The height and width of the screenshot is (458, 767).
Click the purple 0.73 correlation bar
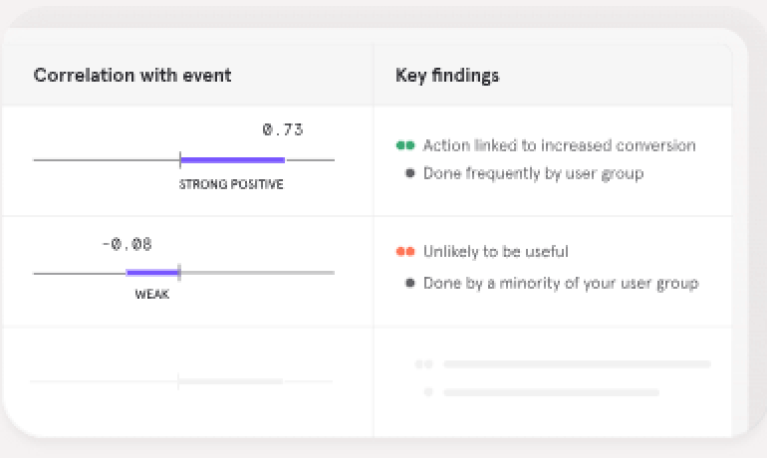[232, 160]
